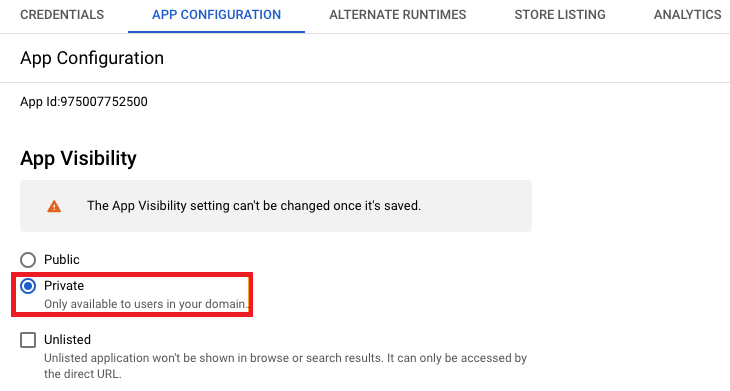730x391 pixels.
Task: Click the Public option label text
Action: pos(62,260)
